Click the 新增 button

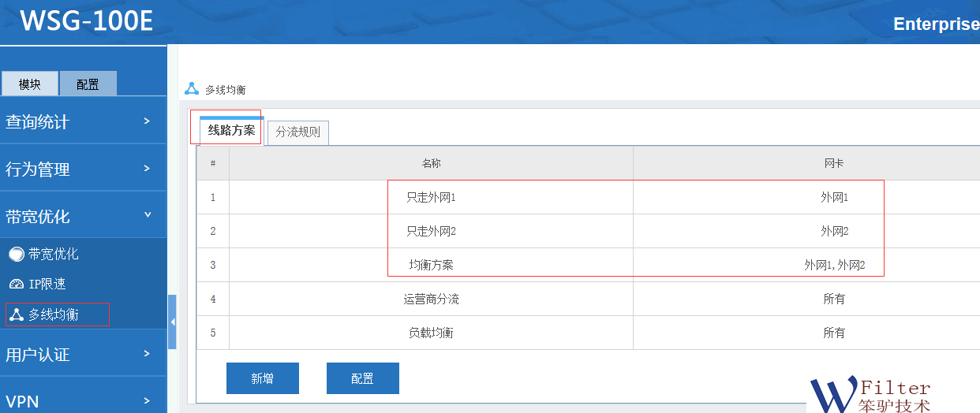click(x=262, y=378)
